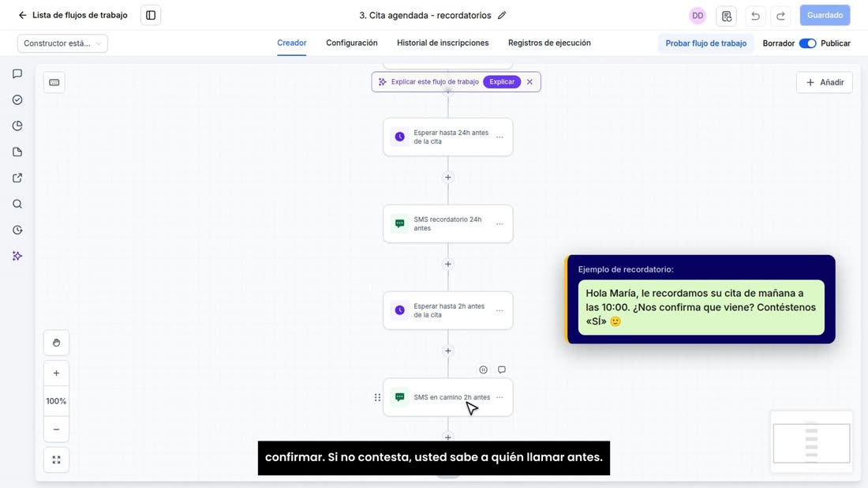The image size is (868, 488).
Task: Dismiss the Explicar este flujo banner
Action: click(x=529, y=82)
